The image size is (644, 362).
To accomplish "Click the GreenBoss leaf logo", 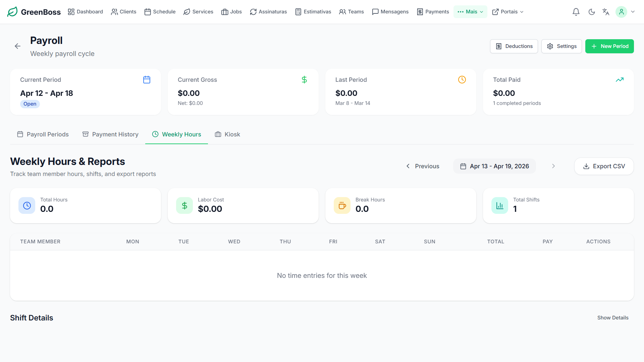I will [x=12, y=12].
